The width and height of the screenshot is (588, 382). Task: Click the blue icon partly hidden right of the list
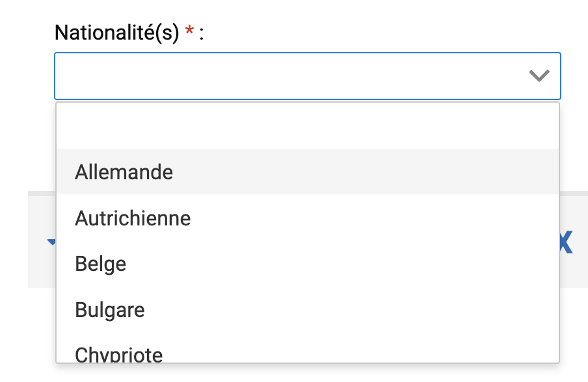[x=566, y=242]
